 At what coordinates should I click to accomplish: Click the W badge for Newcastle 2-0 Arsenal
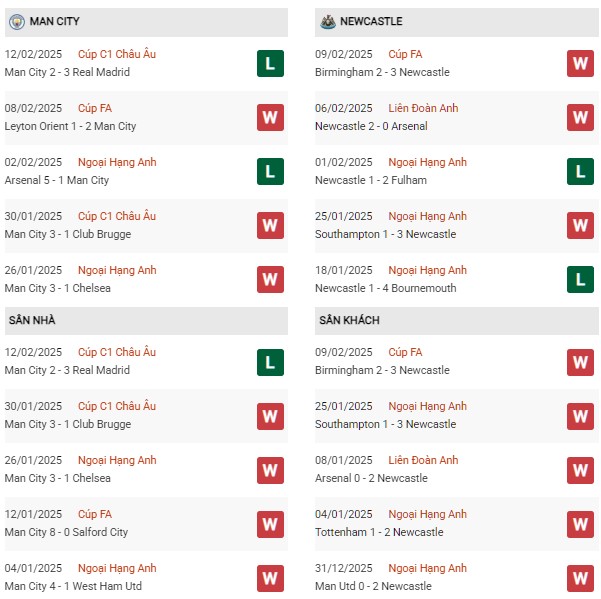pos(580,117)
